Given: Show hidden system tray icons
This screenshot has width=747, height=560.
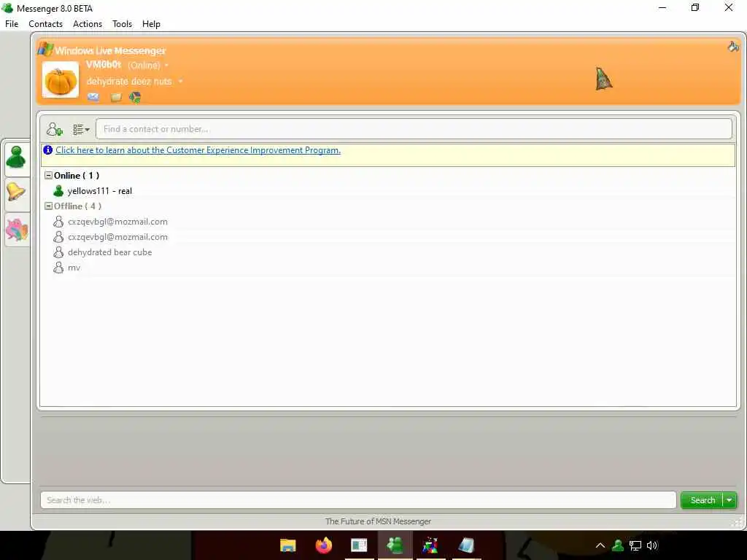Looking at the screenshot, I should point(600,545).
